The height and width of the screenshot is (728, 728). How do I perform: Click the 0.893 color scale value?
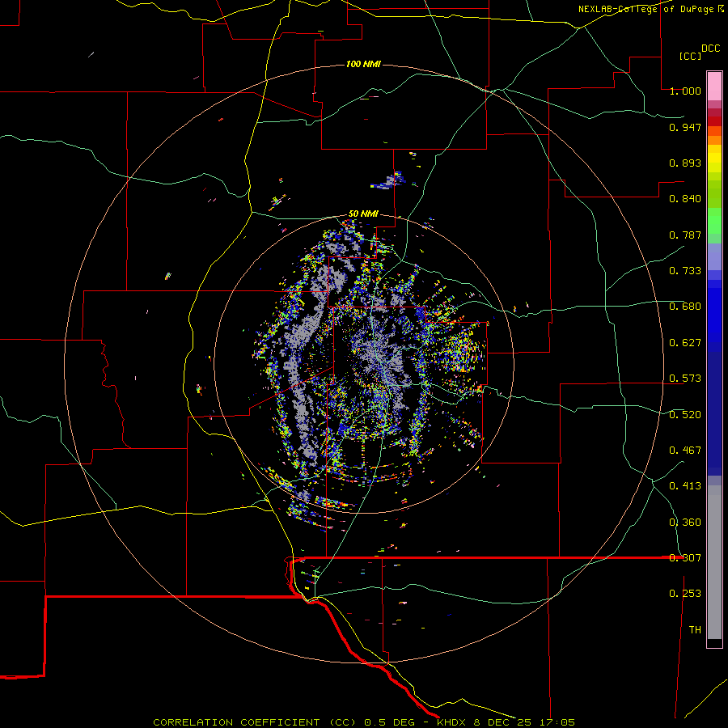pyautogui.click(x=685, y=163)
